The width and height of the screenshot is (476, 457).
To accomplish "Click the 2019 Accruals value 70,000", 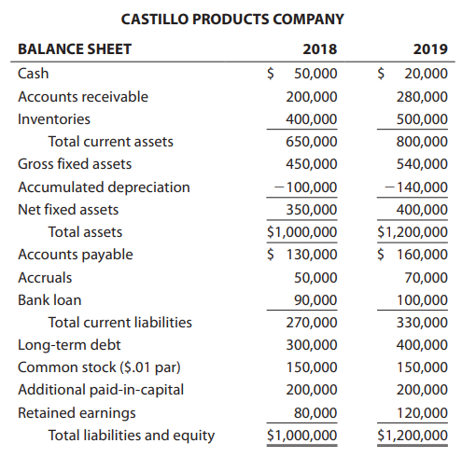I will [426, 278].
